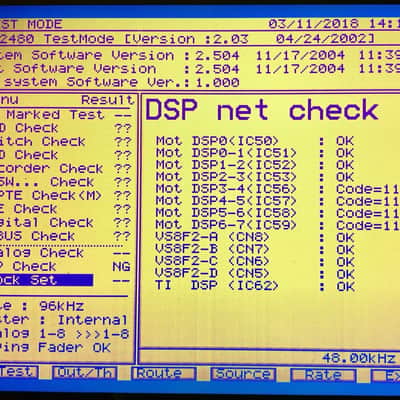400x400 pixels.
Task: Pick the SMPTE Check(M) menu entry
Action: point(66,196)
